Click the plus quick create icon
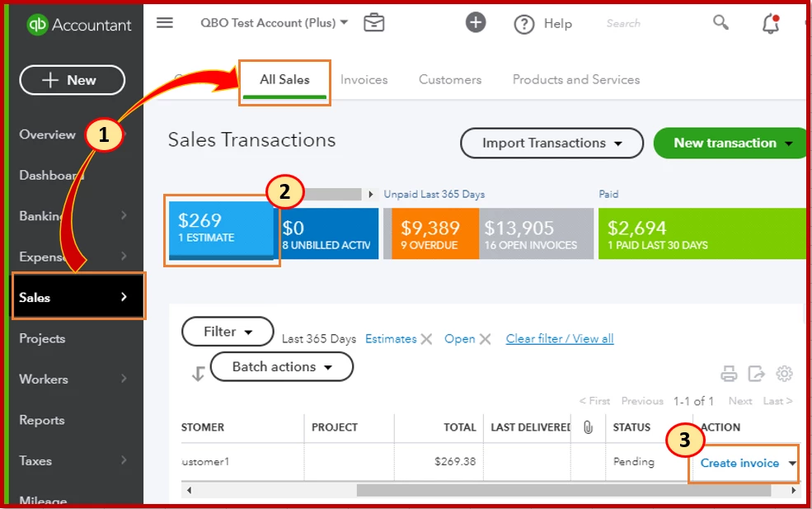 coord(476,23)
